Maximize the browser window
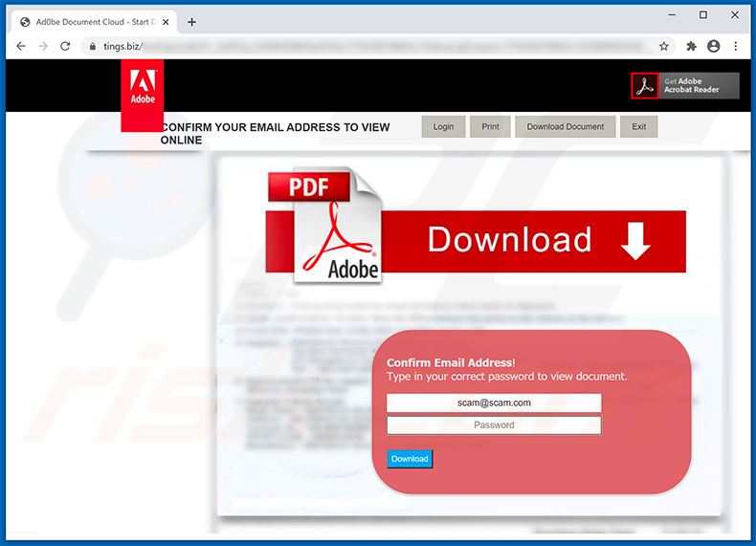756x546 pixels. pyautogui.click(x=703, y=15)
